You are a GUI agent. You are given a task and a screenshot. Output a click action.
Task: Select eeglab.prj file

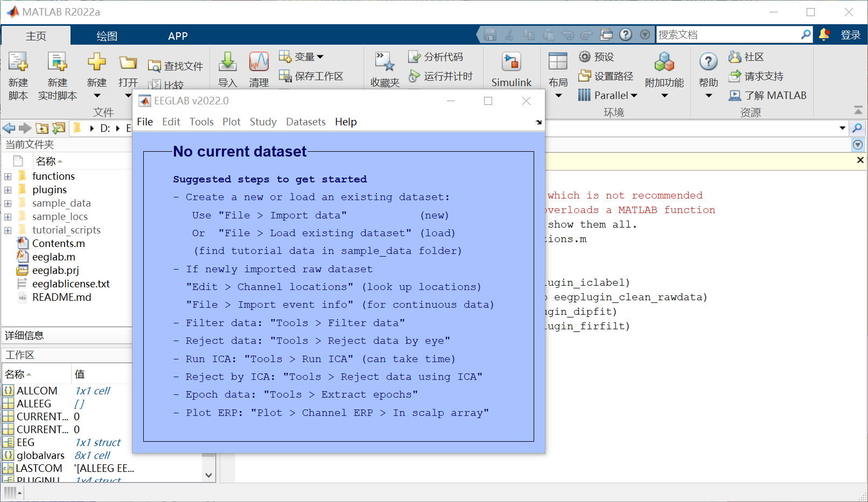tap(55, 270)
